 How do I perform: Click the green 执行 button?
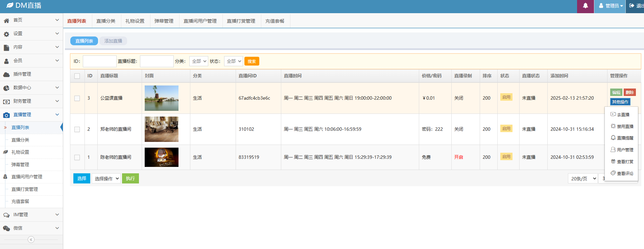point(130,178)
